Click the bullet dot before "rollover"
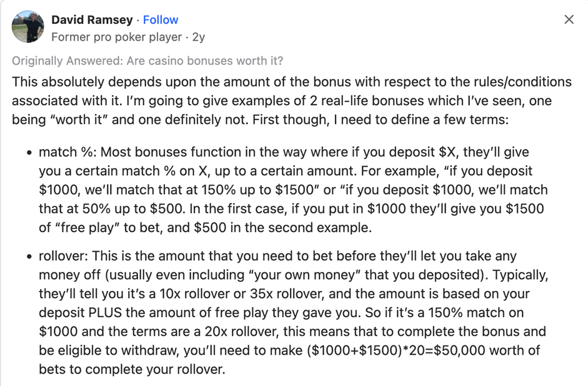588x386 pixels. click(x=29, y=257)
